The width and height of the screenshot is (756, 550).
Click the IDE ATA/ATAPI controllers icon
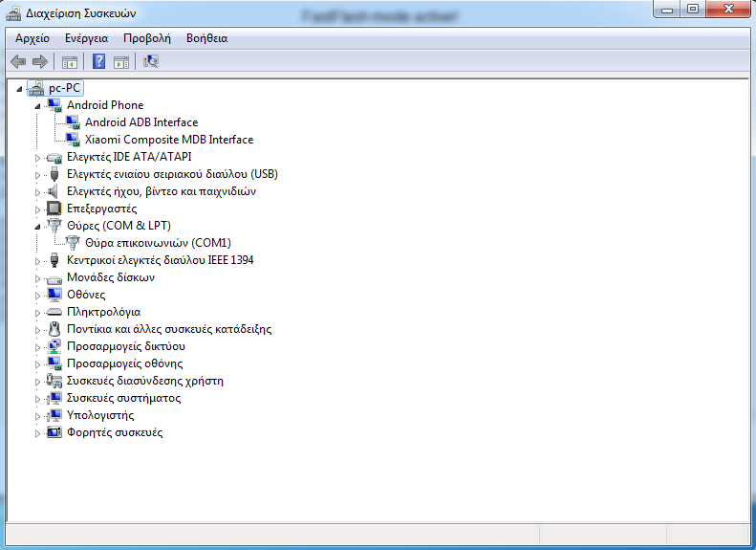(54, 157)
